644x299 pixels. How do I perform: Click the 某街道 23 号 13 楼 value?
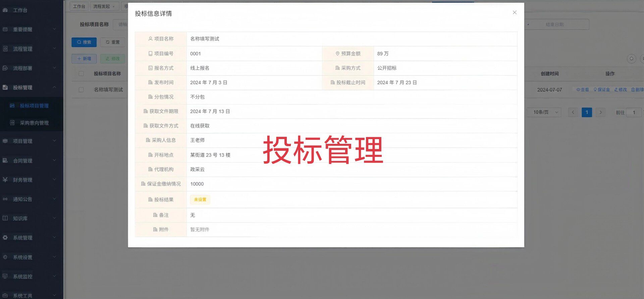(210, 155)
